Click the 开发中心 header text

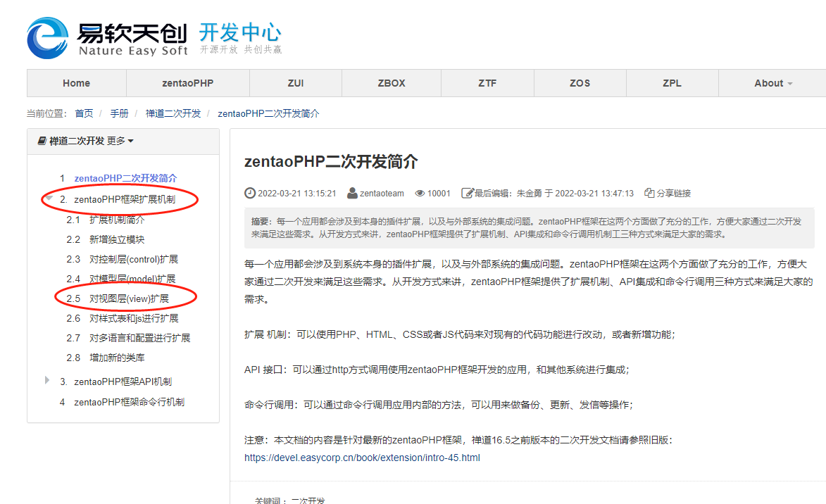pos(240,32)
